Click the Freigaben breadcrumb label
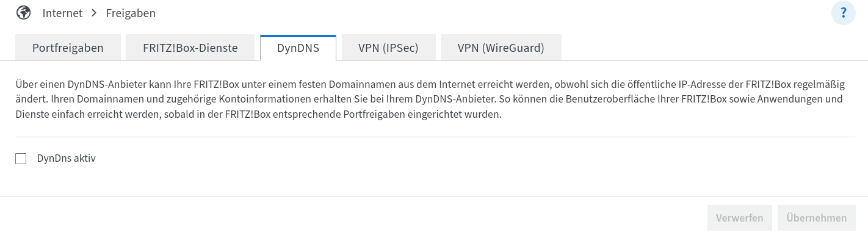 (131, 13)
